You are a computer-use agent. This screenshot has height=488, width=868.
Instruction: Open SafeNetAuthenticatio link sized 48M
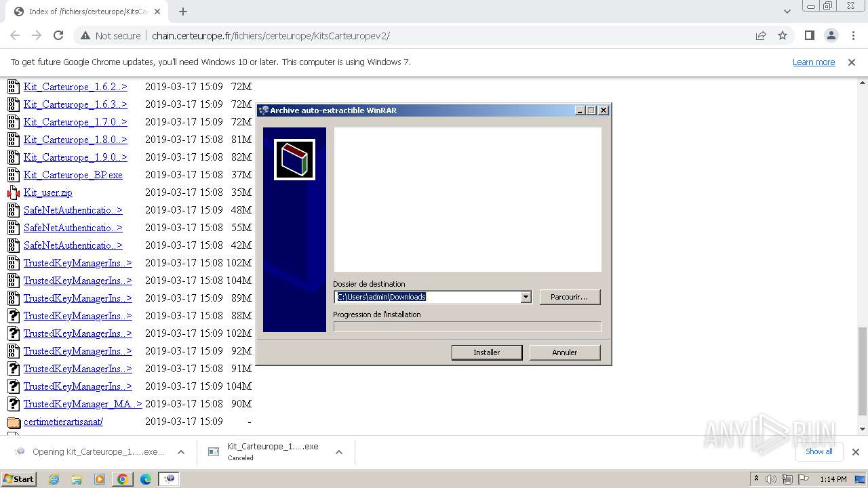point(73,210)
